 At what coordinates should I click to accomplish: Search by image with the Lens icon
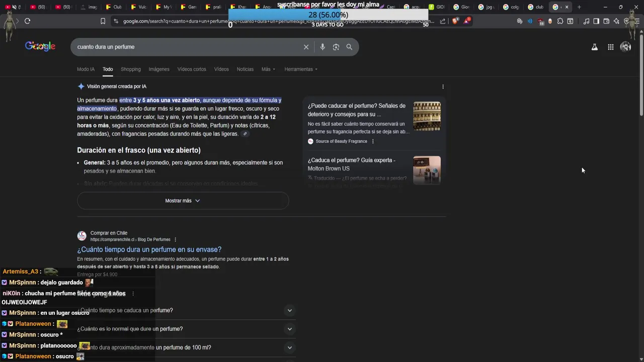(336, 47)
